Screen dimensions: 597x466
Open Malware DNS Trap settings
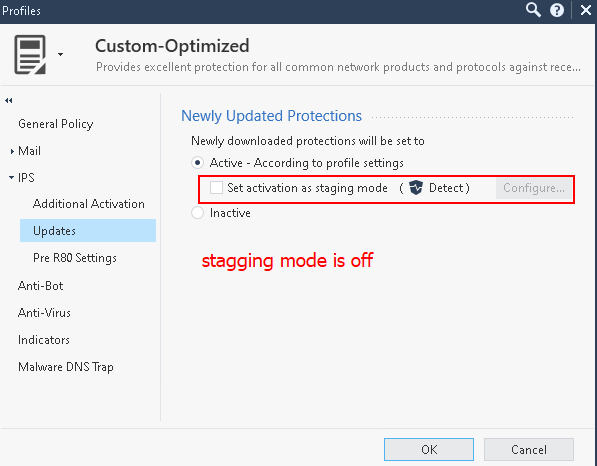point(65,367)
